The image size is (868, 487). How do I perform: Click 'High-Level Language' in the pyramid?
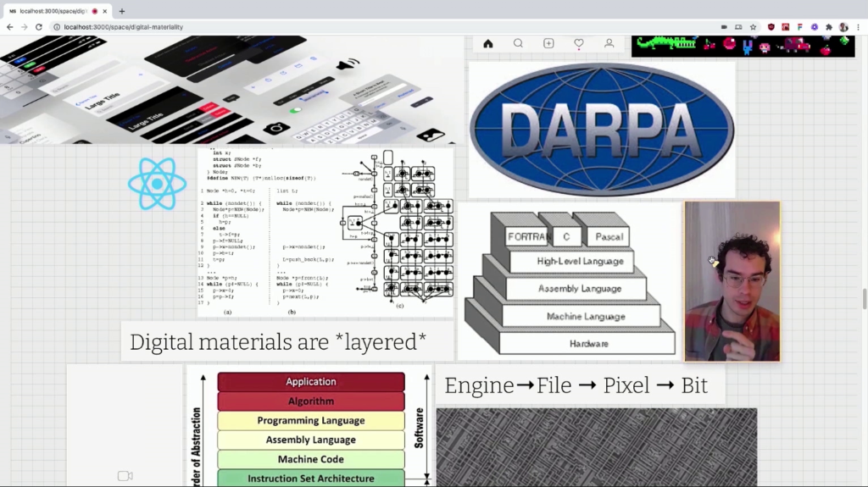[572, 261]
